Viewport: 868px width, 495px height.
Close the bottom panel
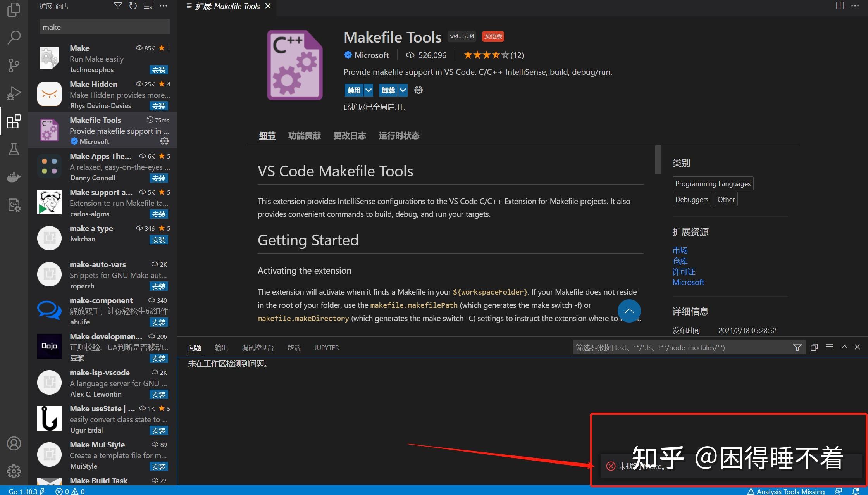[857, 347]
